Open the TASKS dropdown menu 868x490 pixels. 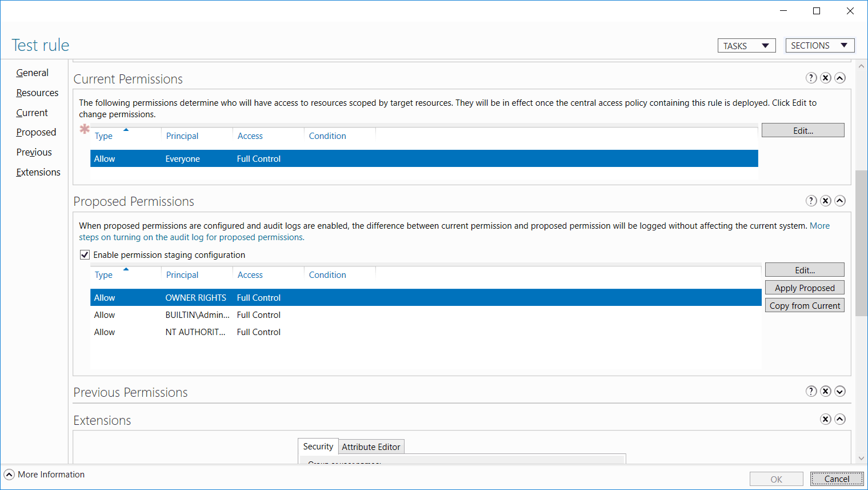pyautogui.click(x=746, y=46)
